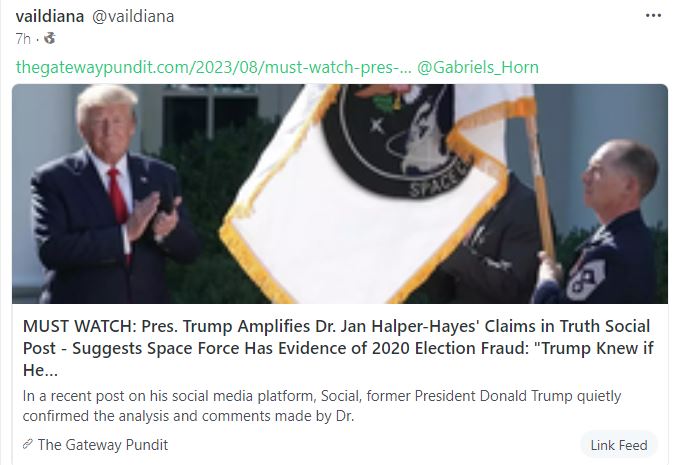Click the headline's truncated "He..." ending
Viewport: 679px width, 465px height.
(x=40, y=370)
